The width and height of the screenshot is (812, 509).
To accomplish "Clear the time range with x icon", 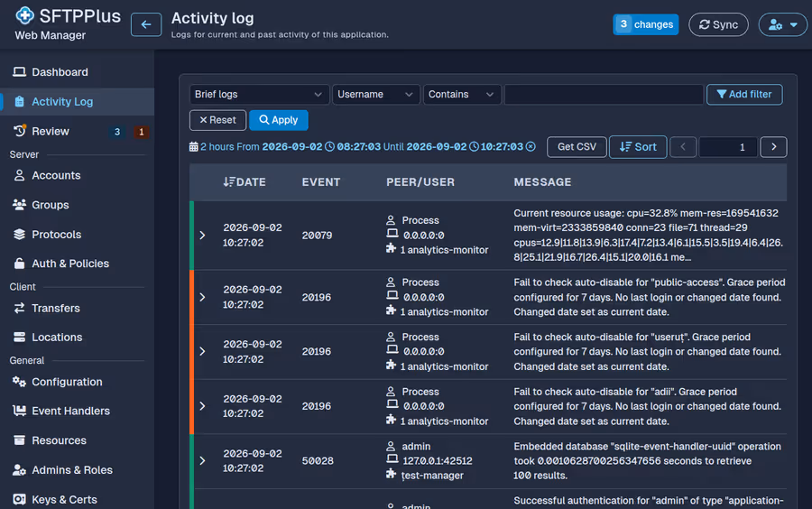I will coord(531,146).
